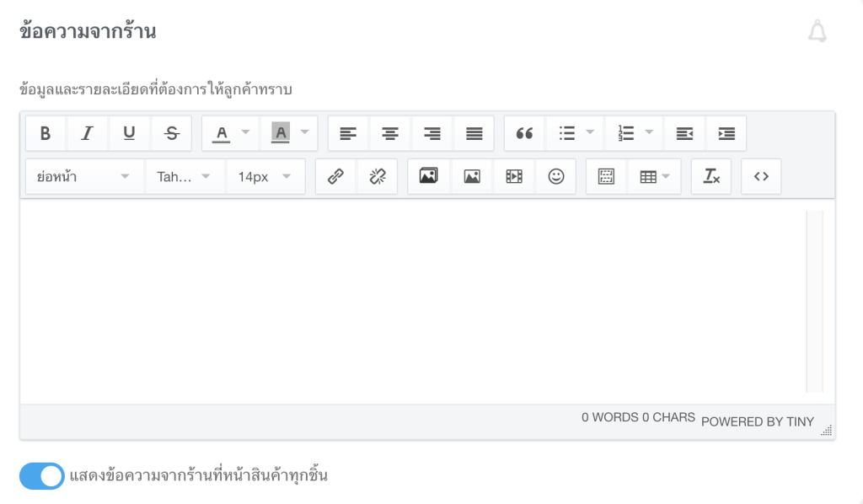Click inside the message editor text area
Image resolution: width=863 pixels, height=504 pixels.
(413, 301)
